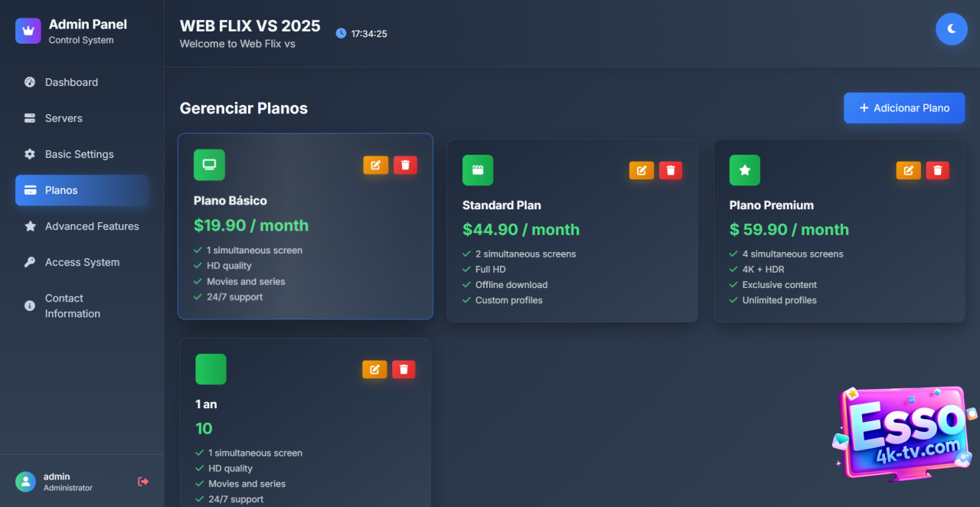This screenshot has width=980, height=507.
Task: Delete the Plano Básico plan
Action: click(405, 165)
